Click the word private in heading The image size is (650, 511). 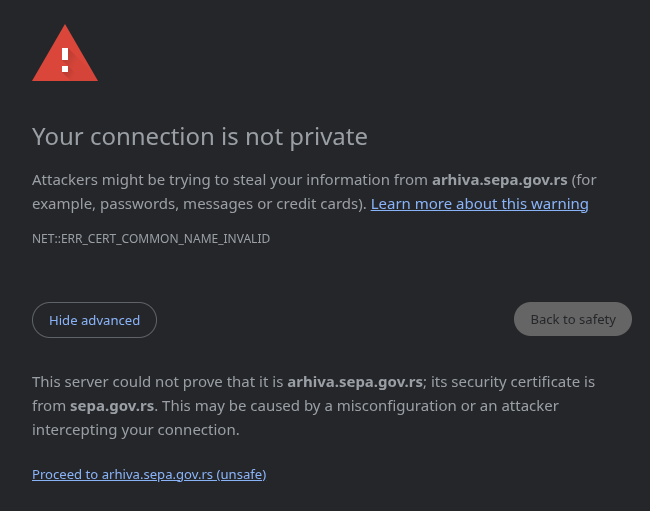(328, 137)
